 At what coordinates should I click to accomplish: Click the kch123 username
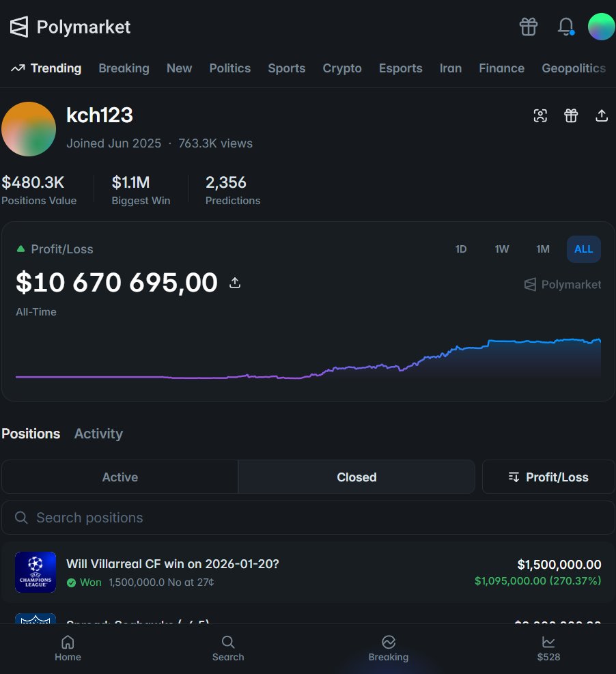(100, 115)
